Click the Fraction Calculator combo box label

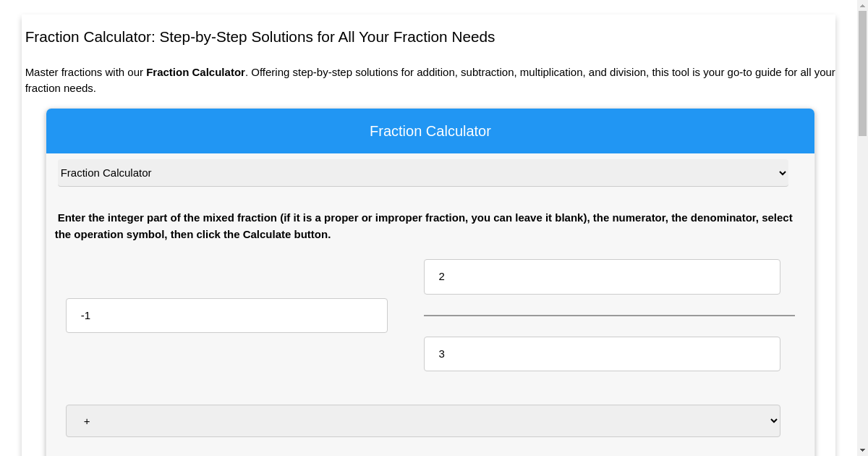tap(106, 173)
